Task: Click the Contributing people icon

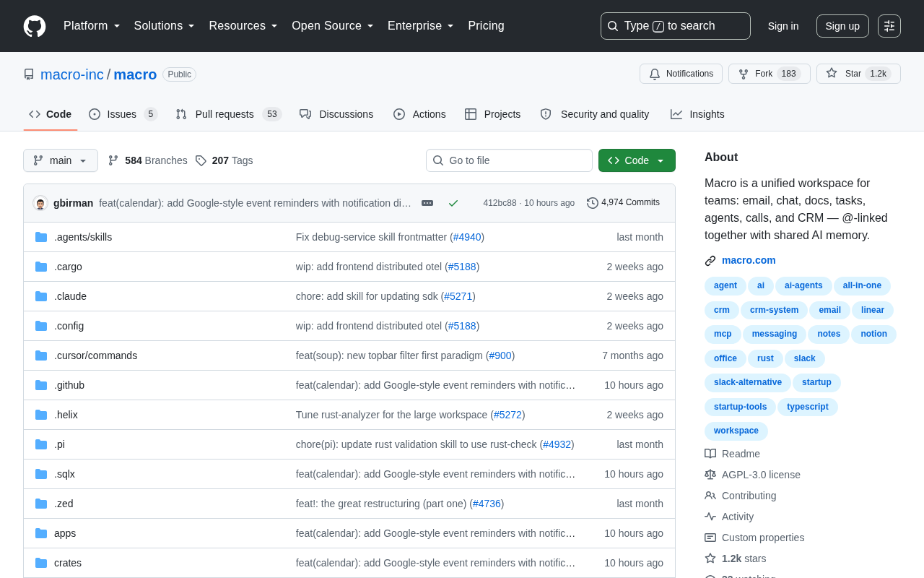Action: pos(710,496)
